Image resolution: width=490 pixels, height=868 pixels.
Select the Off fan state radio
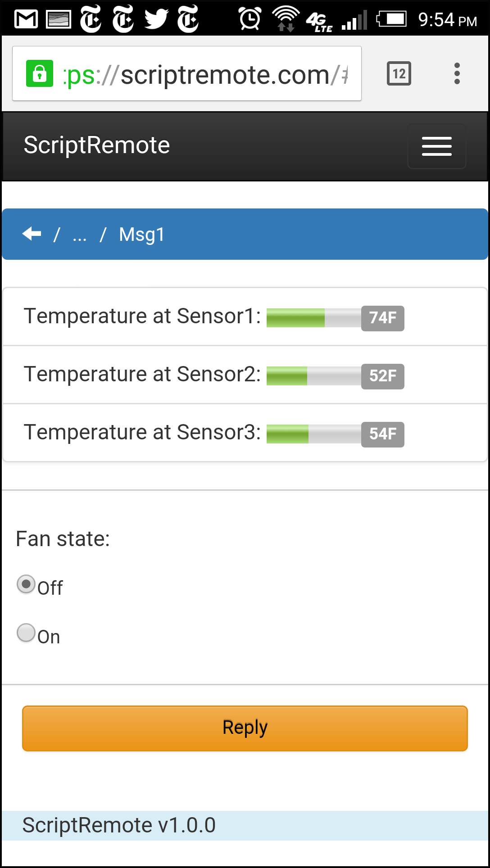tap(26, 584)
